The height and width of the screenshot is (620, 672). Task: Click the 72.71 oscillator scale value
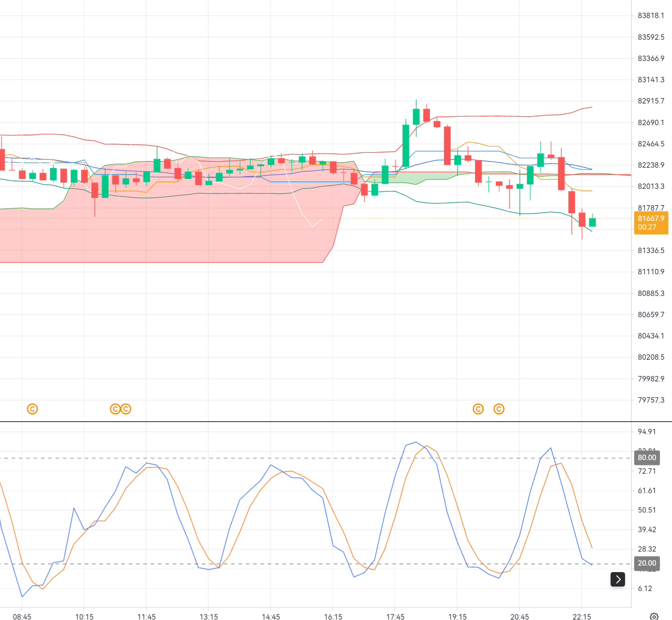click(x=647, y=471)
